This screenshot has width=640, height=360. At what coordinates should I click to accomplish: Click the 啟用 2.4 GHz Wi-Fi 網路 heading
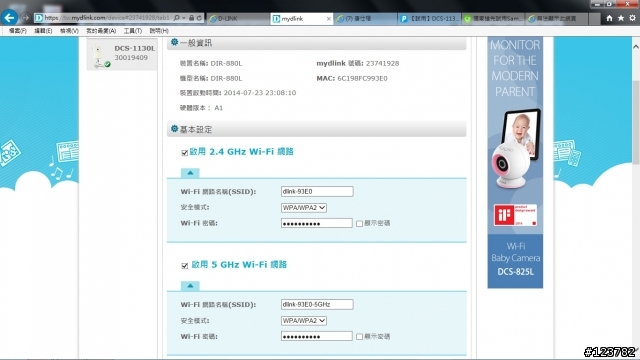(x=241, y=151)
